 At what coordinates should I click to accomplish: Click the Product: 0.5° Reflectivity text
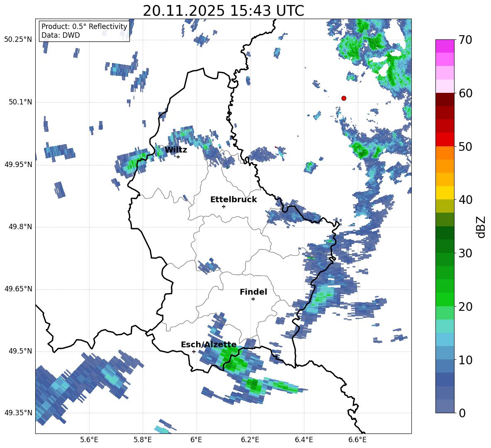pos(84,27)
